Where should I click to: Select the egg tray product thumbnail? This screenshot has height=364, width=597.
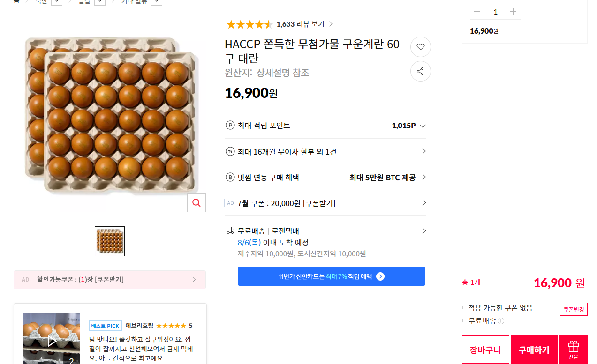[110, 241]
